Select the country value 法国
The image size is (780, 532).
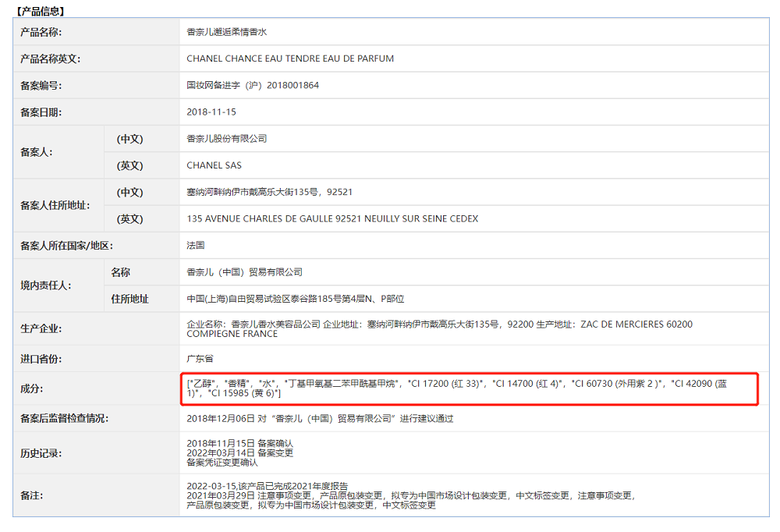(x=196, y=245)
